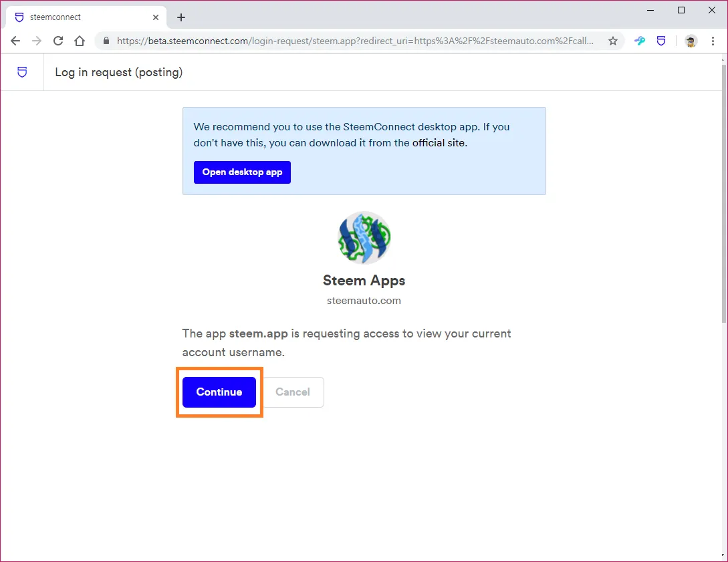
Task: Open the blue-teal pinwheel extension icon
Action: click(640, 41)
